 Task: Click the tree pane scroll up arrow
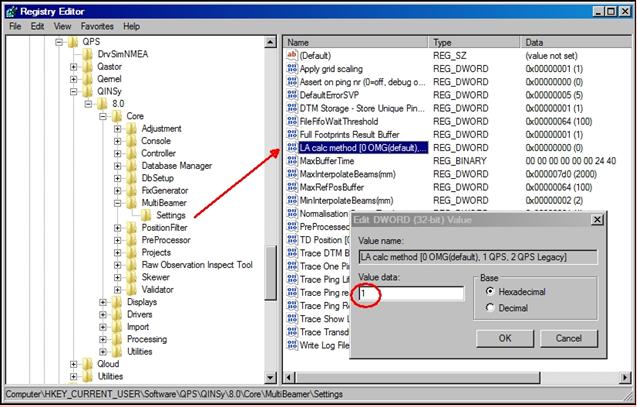point(271,42)
